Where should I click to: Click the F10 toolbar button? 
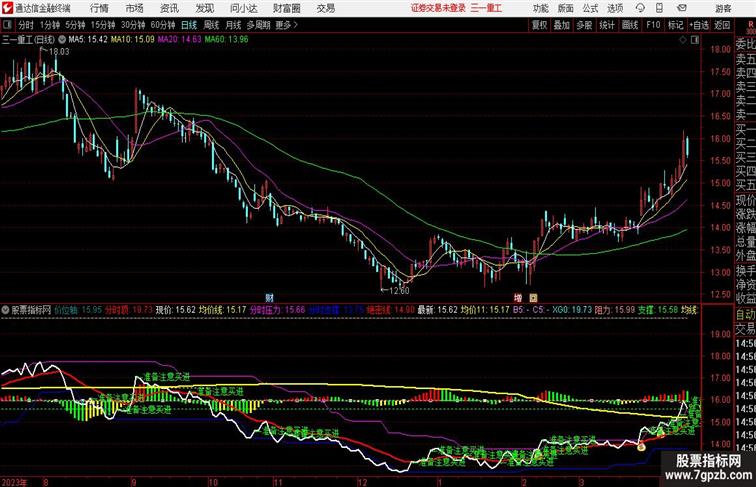[x=653, y=25]
